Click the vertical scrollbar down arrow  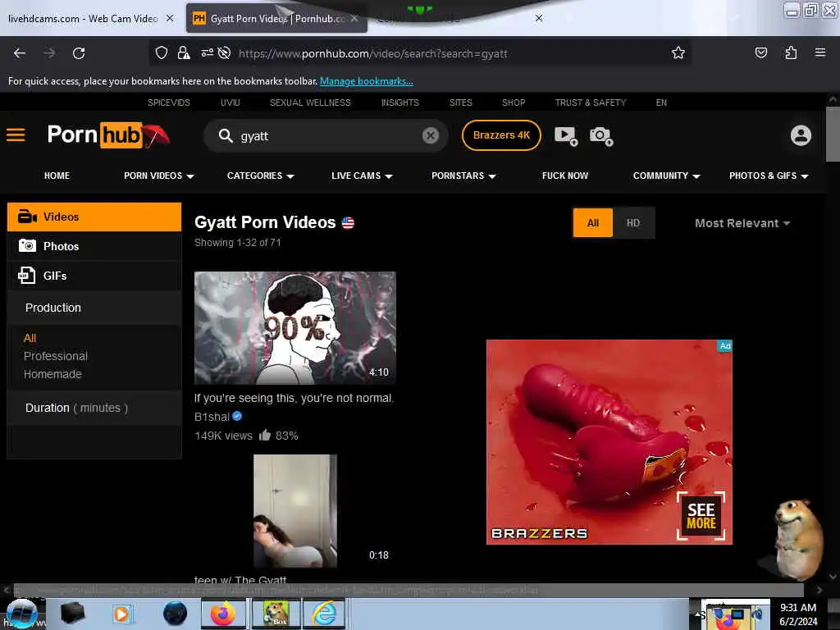833,577
